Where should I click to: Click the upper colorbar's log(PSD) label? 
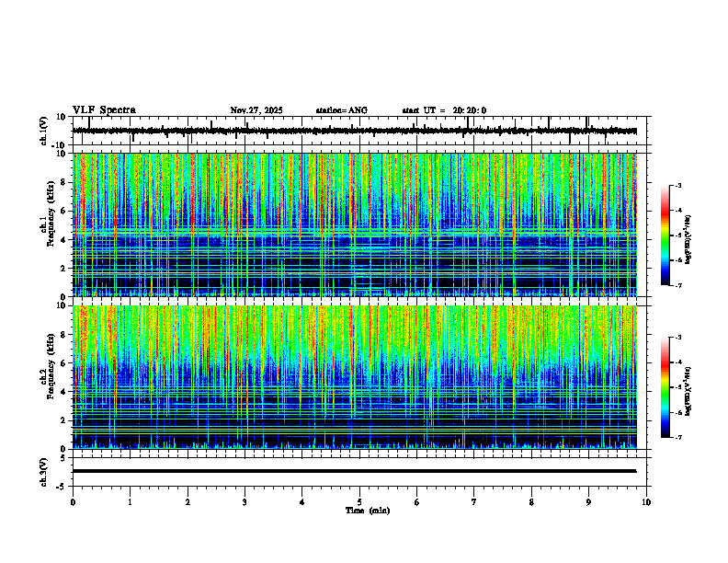pos(688,240)
